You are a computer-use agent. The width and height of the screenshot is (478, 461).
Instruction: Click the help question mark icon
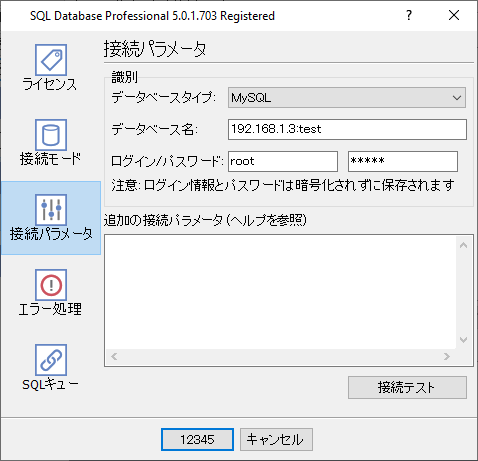click(x=409, y=15)
